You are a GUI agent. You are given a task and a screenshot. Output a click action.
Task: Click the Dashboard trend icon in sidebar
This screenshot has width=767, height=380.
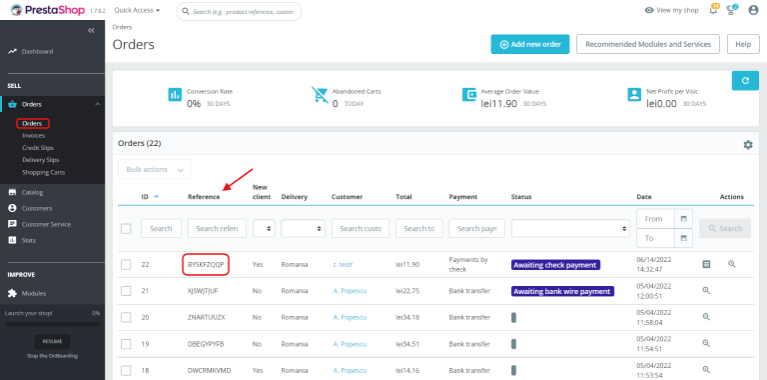[x=12, y=51]
